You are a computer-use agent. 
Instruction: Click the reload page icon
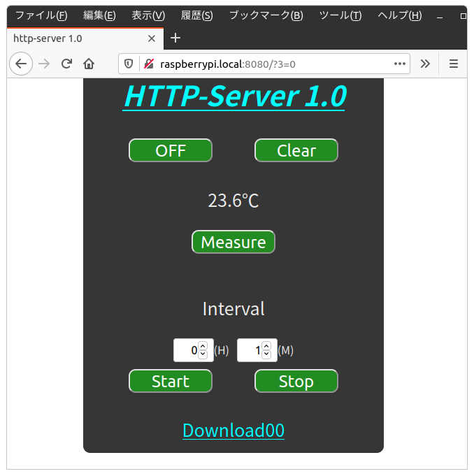tap(66, 64)
